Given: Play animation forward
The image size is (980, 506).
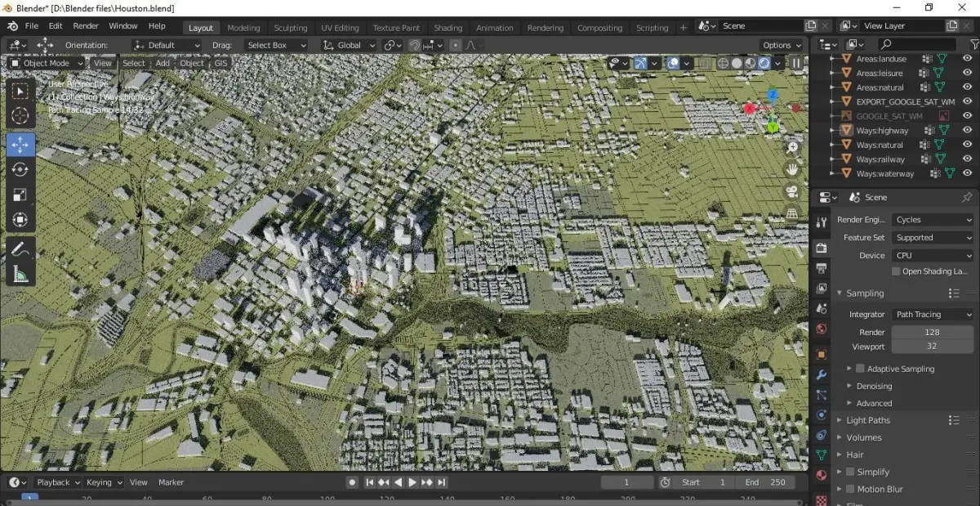Looking at the screenshot, I should pos(412,482).
